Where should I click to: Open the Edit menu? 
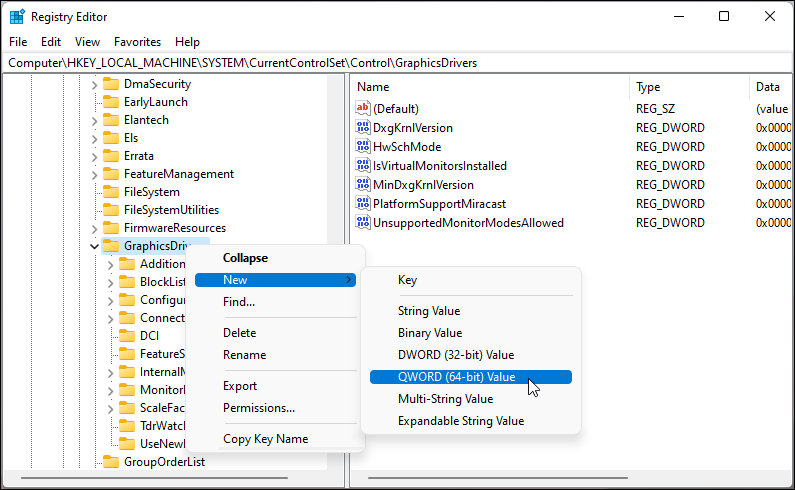tap(51, 42)
